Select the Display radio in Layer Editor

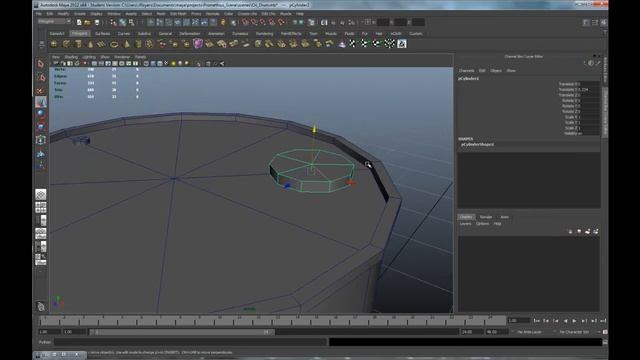tap(465, 217)
